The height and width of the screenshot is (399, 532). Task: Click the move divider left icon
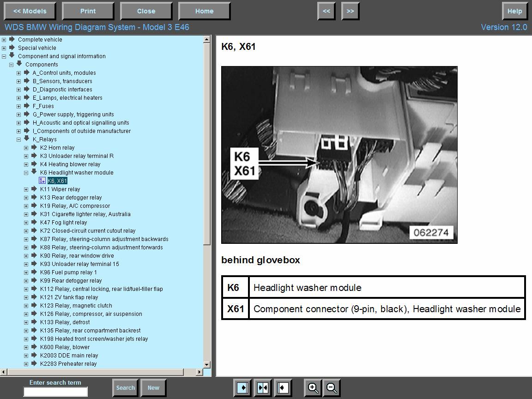[x=283, y=388]
